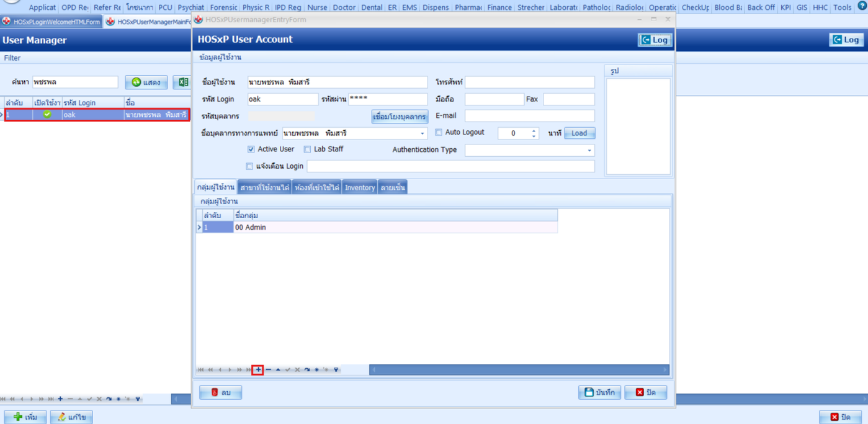The height and width of the screenshot is (424, 868).
Task: Uncheck the Active User checkbox
Action: (251, 149)
